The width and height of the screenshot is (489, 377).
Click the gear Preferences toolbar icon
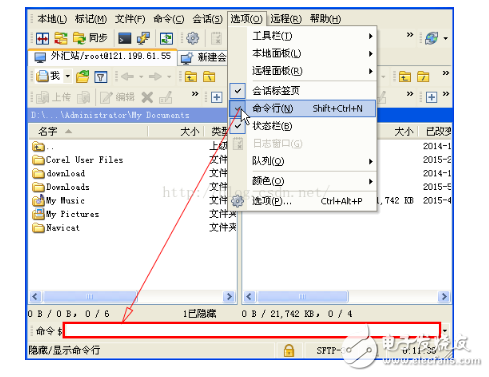(x=193, y=38)
